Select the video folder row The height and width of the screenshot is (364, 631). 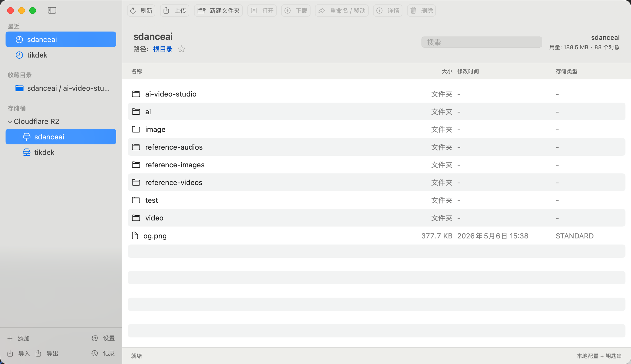click(x=376, y=218)
